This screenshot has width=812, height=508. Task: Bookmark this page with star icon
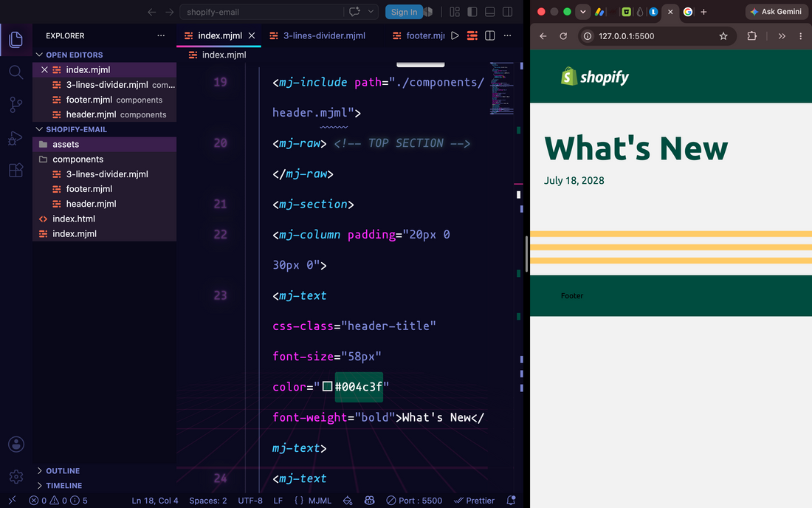(723, 36)
